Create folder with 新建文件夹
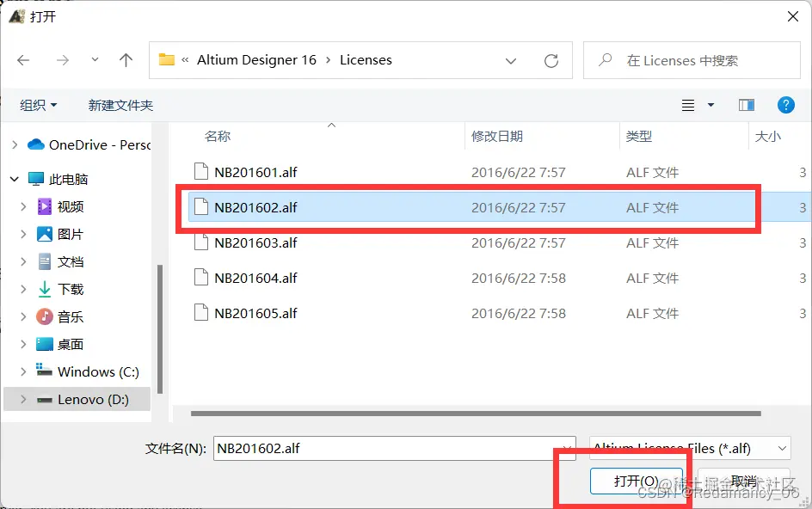 click(120, 105)
